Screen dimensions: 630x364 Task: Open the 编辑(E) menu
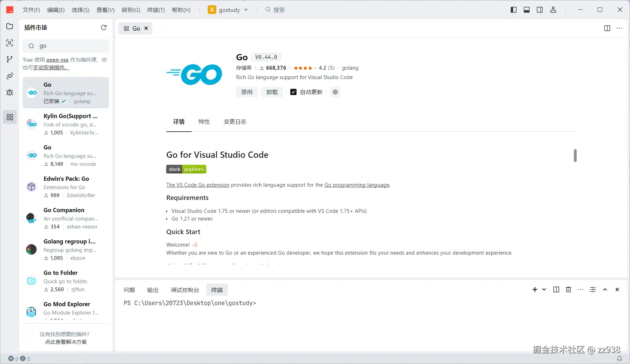56,10
